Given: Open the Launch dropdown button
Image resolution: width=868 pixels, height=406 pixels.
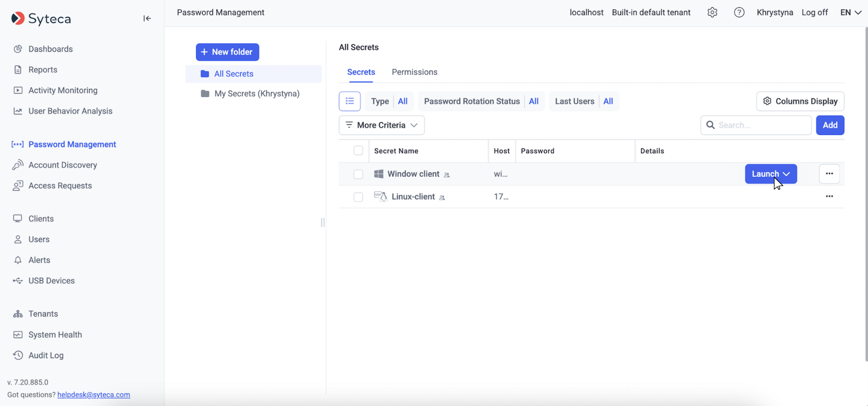Looking at the screenshot, I should click(x=770, y=174).
